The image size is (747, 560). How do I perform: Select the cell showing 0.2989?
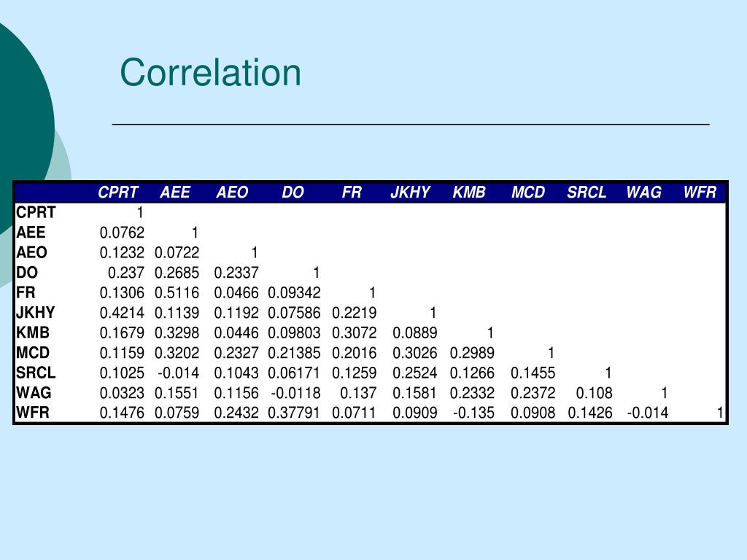pyautogui.click(x=472, y=352)
